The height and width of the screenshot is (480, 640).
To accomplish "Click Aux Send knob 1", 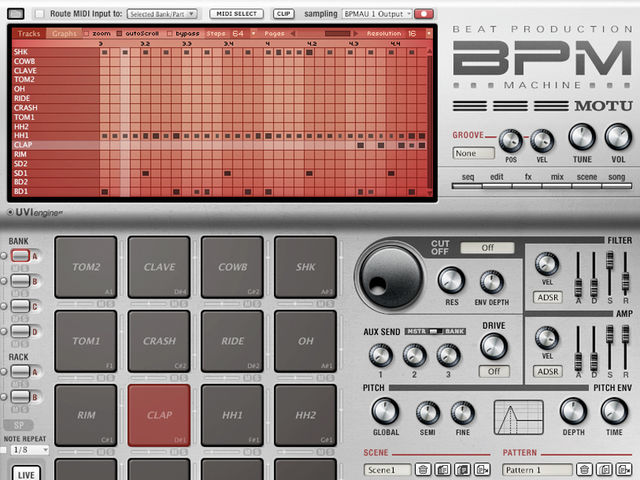I will [x=380, y=355].
